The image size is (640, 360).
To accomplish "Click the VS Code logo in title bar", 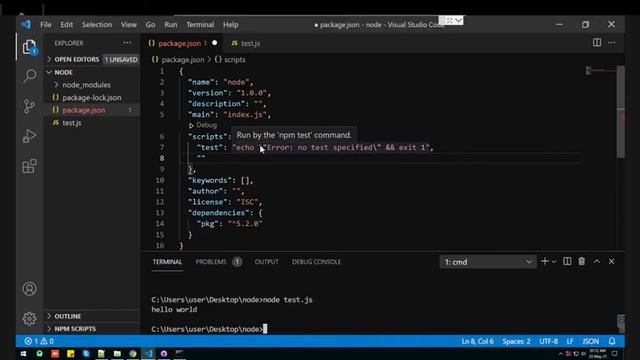I will click(x=26, y=24).
